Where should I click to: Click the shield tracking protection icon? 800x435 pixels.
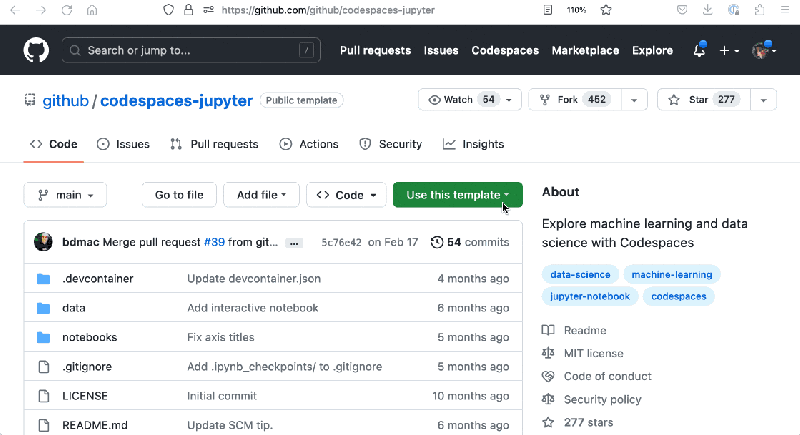pyautogui.click(x=168, y=10)
